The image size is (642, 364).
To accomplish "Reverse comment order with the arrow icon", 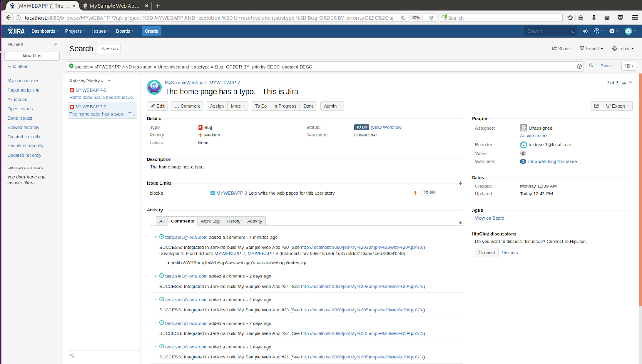I will (x=461, y=222).
